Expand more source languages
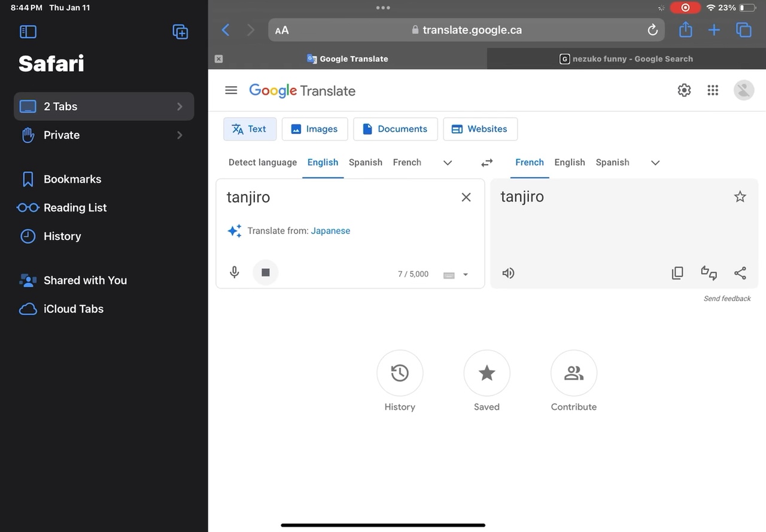 click(x=448, y=163)
